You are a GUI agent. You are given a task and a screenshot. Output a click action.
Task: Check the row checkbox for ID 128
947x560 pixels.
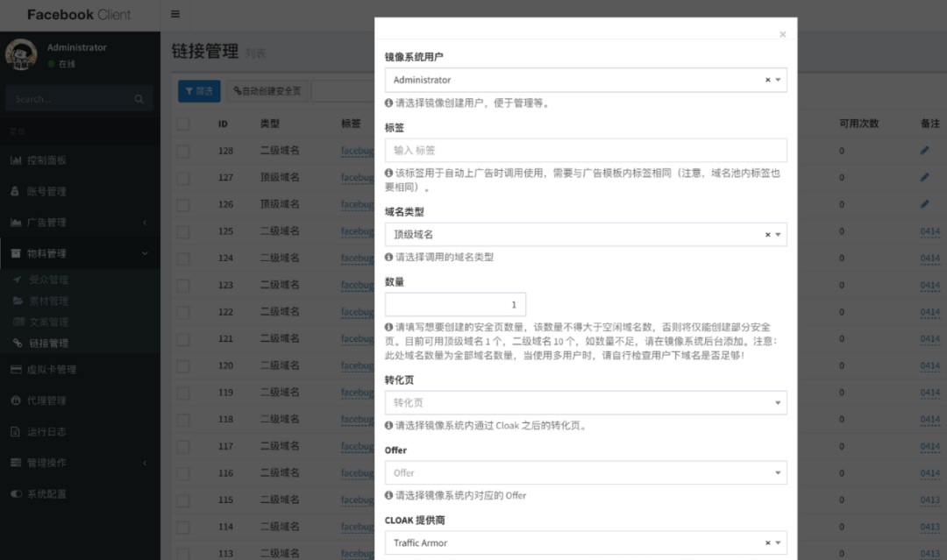click(x=183, y=151)
